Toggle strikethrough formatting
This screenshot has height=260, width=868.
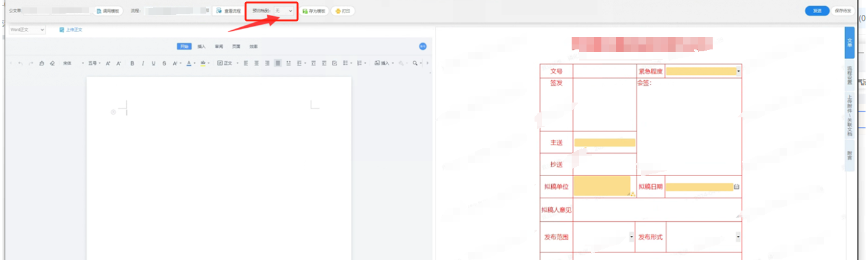tap(164, 63)
